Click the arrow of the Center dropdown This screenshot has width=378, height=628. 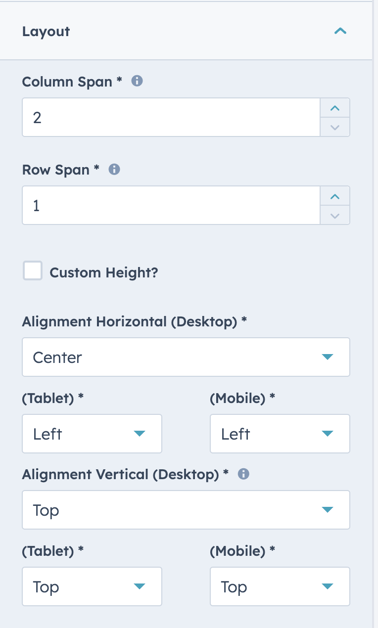click(x=328, y=357)
